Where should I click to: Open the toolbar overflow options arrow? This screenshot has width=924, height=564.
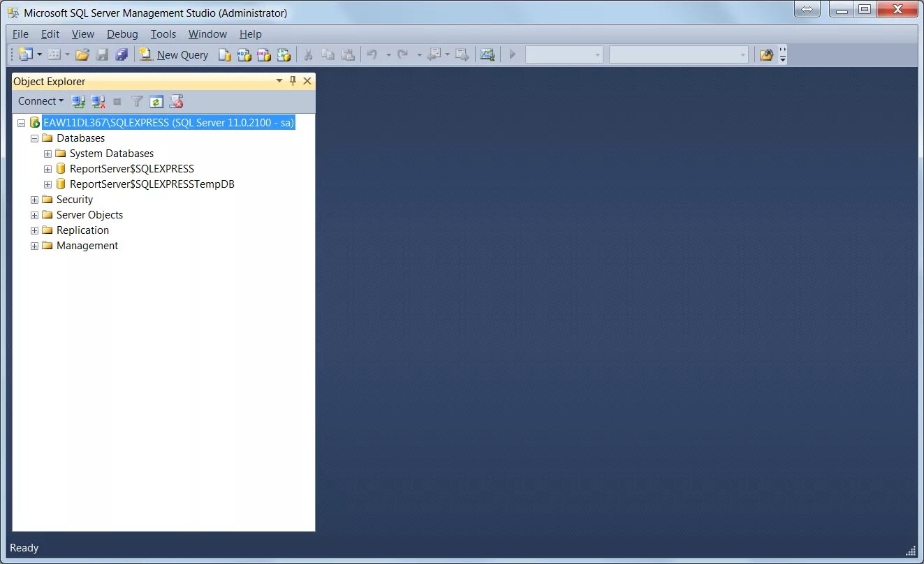pos(782,54)
